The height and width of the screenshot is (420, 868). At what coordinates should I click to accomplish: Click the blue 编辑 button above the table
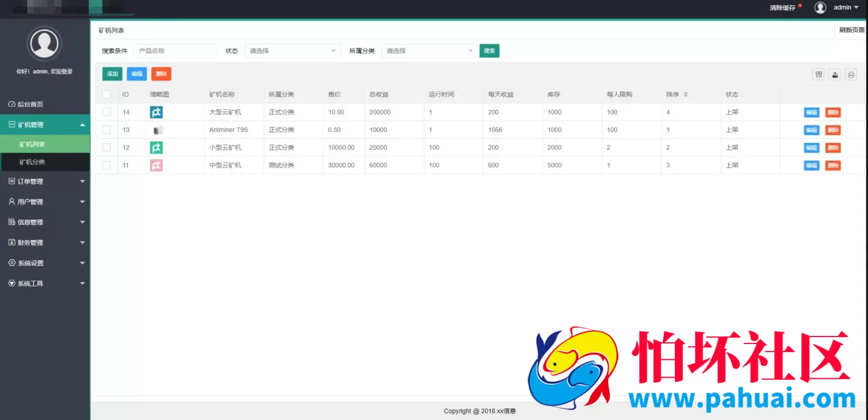(x=137, y=74)
